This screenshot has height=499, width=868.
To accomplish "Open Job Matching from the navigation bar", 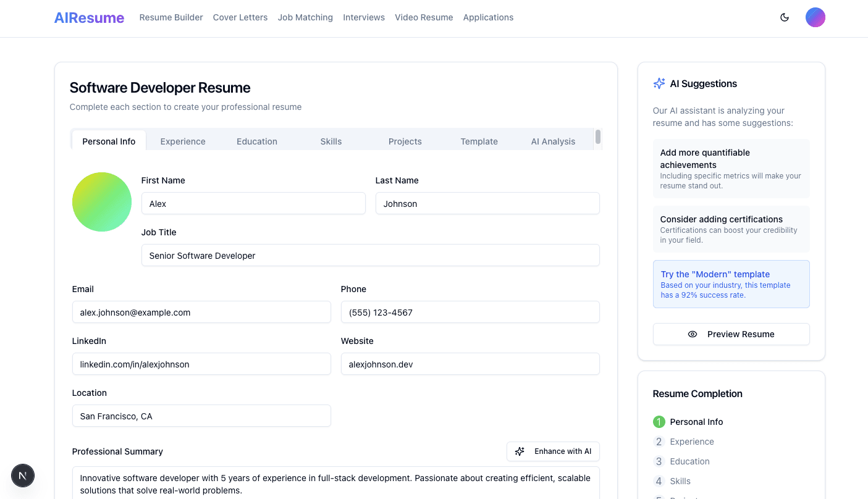I will pyautogui.click(x=305, y=17).
